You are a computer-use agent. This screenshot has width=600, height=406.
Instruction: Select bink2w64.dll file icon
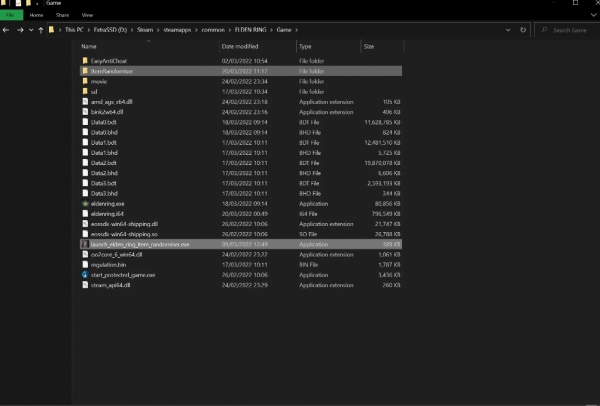tap(85, 112)
